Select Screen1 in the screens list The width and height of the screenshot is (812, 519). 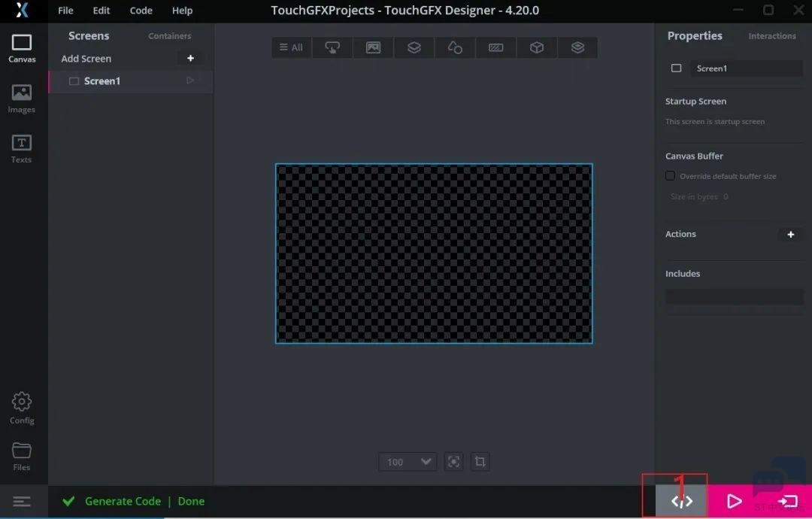pos(131,81)
